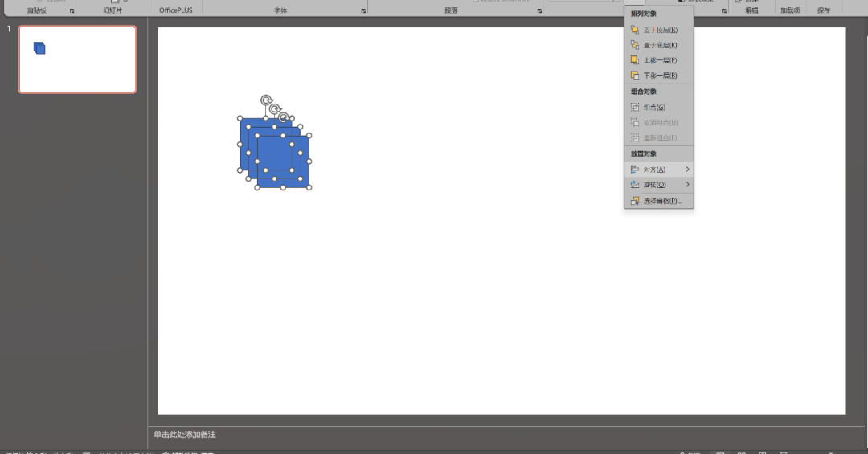The image size is (868, 454).
Task: Click the front blue square's bottom-right handle
Action: pyautogui.click(x=309, y=188)
